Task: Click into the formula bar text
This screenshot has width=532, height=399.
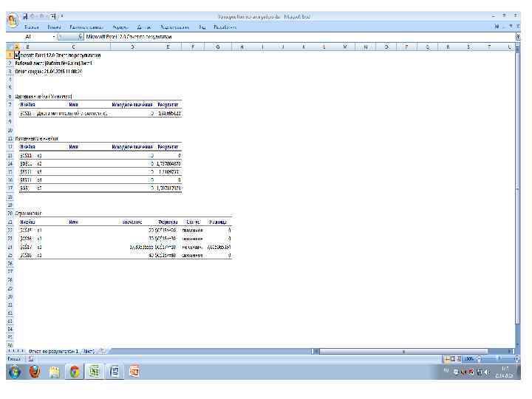Action: 300,36
